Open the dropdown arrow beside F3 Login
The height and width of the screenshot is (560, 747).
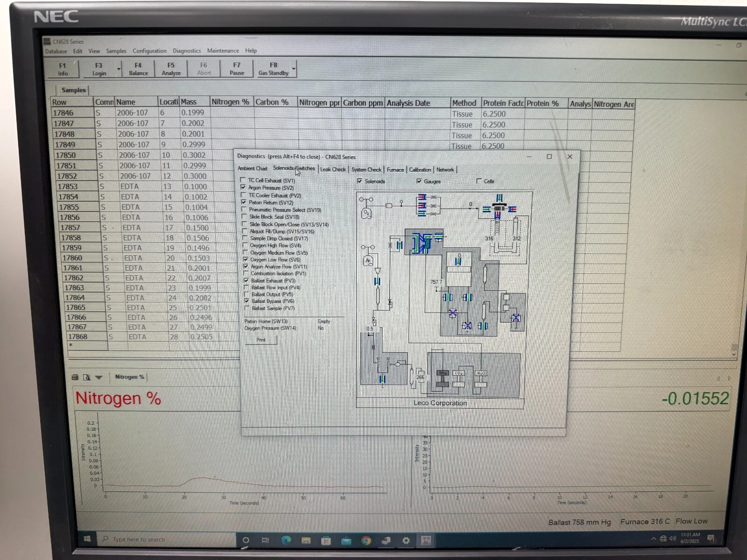119,69
